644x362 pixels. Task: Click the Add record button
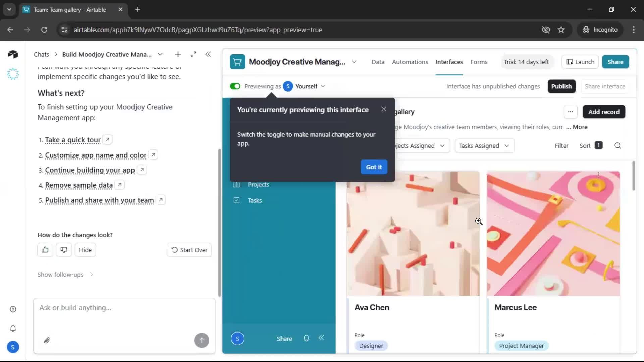604,112
